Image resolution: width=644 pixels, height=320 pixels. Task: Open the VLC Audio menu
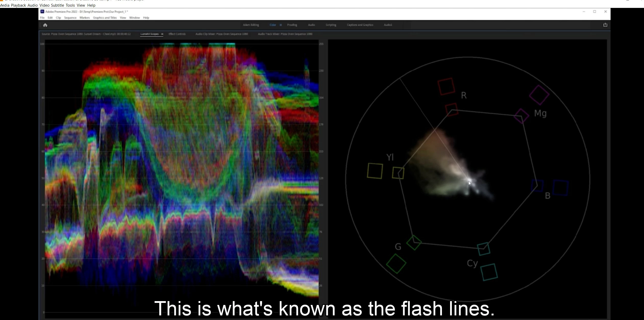pyautogui.click(x=33, y=5)
